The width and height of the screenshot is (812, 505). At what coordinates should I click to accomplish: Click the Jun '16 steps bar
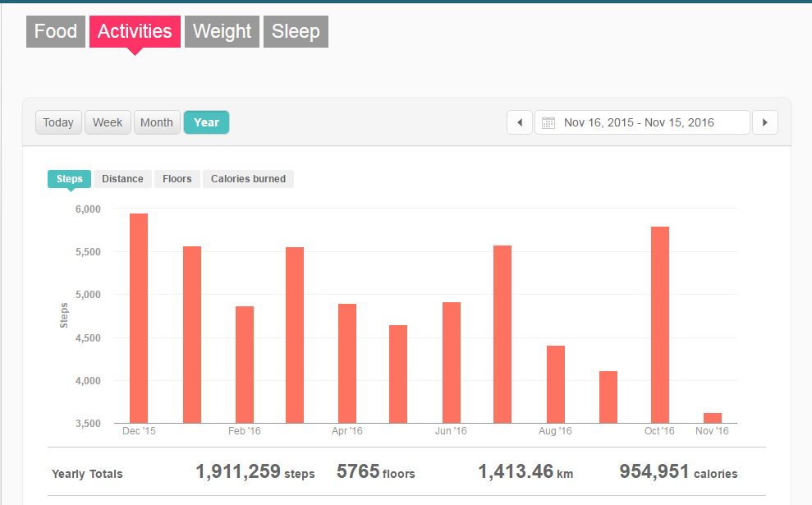pyautogui.click(x=452, y=363)
